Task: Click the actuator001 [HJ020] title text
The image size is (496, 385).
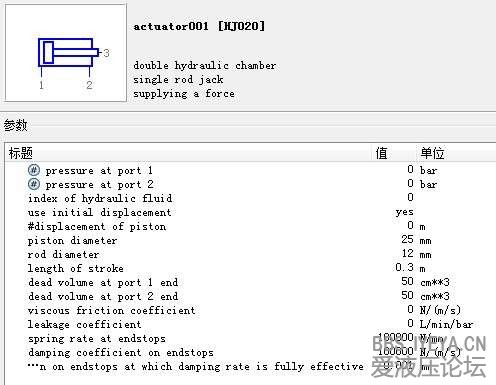Action: [199, 26]
